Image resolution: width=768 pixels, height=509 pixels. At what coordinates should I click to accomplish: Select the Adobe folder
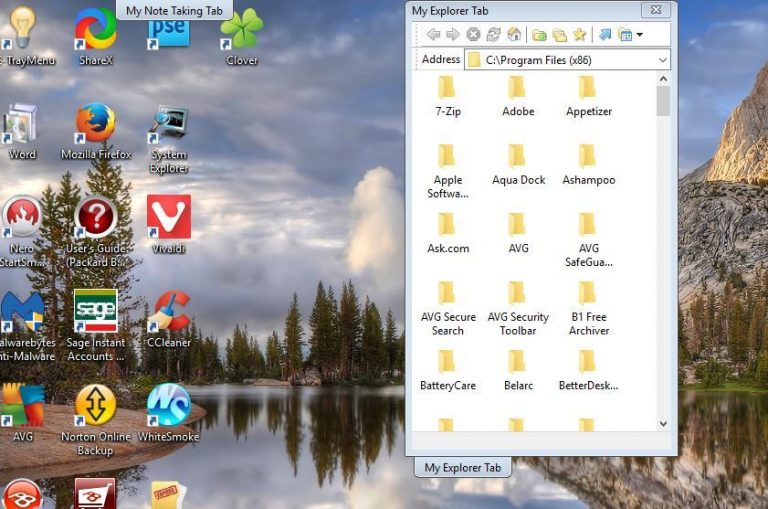[x=518, y=97]
